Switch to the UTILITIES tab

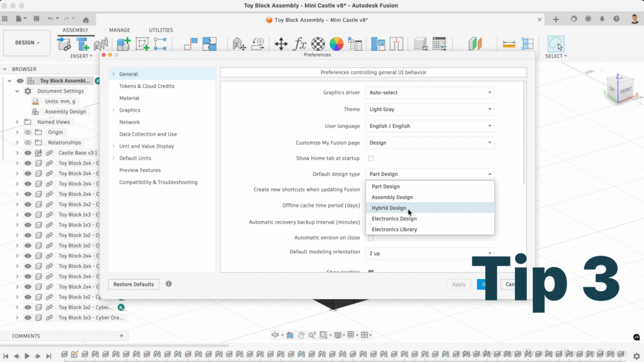tap(160, 30)
